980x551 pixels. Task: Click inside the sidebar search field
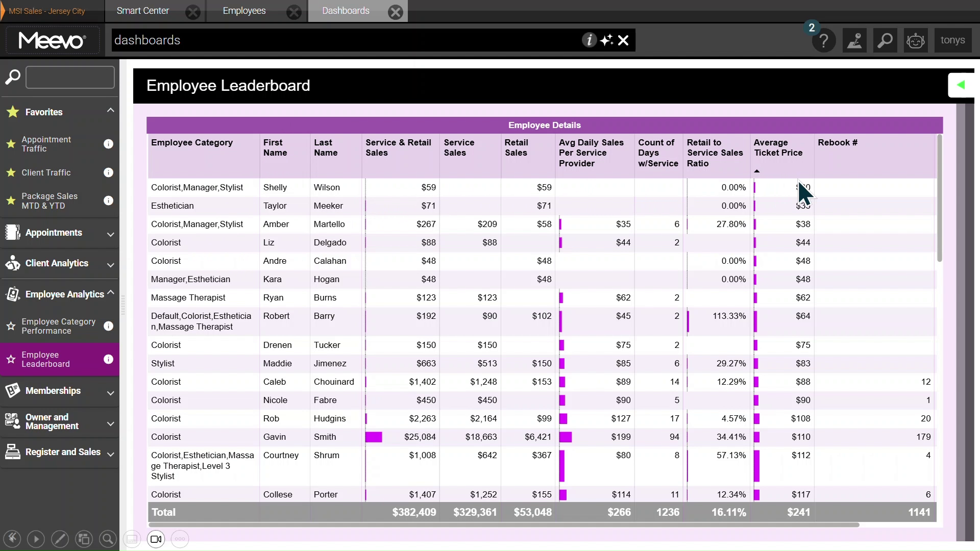(69, 77)
